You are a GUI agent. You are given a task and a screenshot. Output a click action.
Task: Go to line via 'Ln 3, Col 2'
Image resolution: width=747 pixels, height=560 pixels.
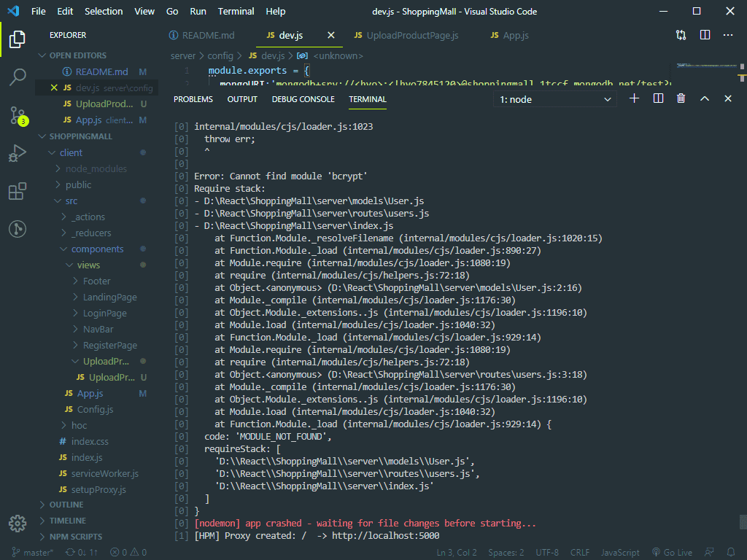(x=457, y=553)
